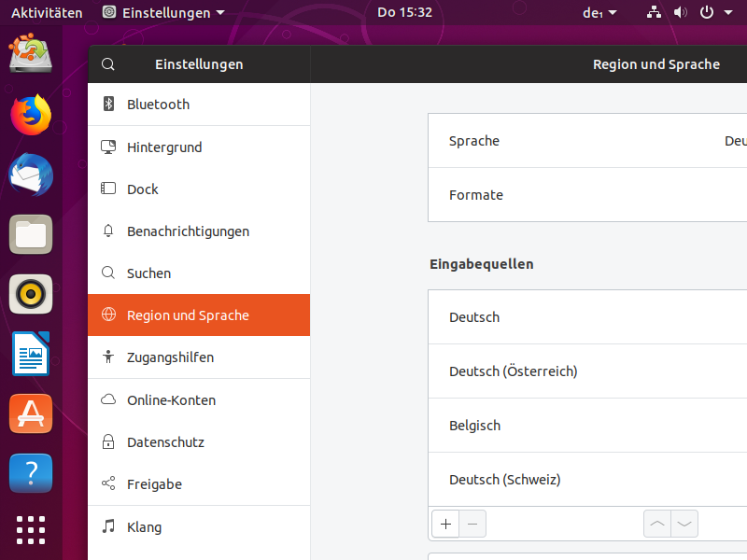Click the search icon in Einstellungen header
The height and width of the screenshot is (560, 747).
[108, 64]
